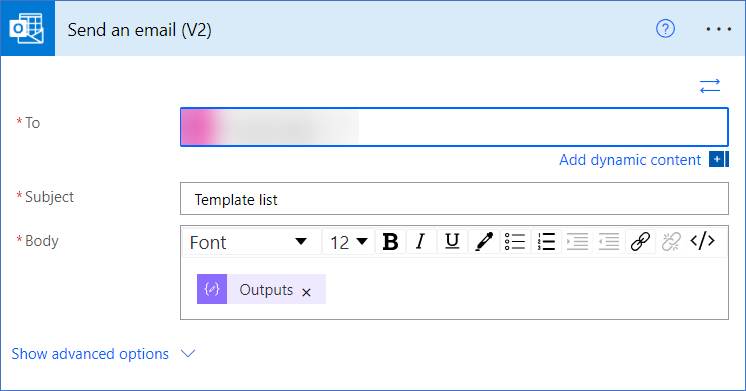Open the text color pen picker
Screen dimensions: 746x391
point(483,242)
